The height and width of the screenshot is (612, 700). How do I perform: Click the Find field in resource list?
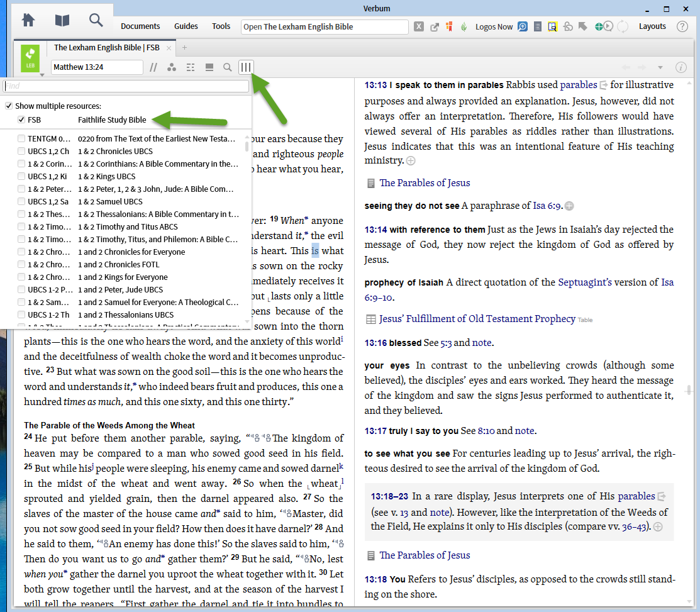[x=126, y=86]
